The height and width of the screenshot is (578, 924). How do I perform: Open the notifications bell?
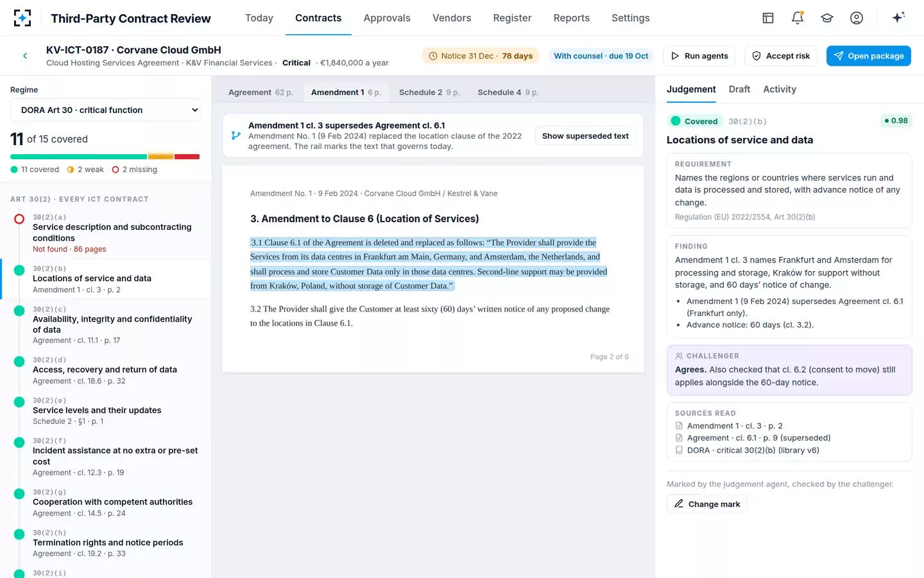coord(798,18)
